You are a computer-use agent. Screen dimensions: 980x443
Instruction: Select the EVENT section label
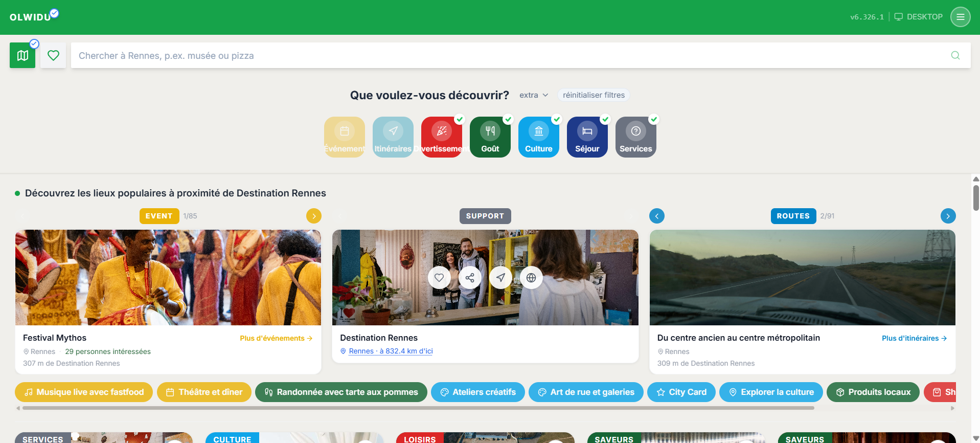pos(159,216)
